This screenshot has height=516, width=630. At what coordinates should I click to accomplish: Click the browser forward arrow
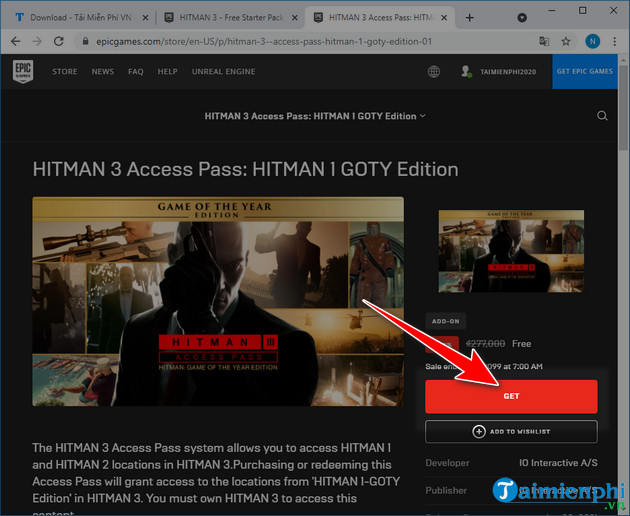point(37,41)
